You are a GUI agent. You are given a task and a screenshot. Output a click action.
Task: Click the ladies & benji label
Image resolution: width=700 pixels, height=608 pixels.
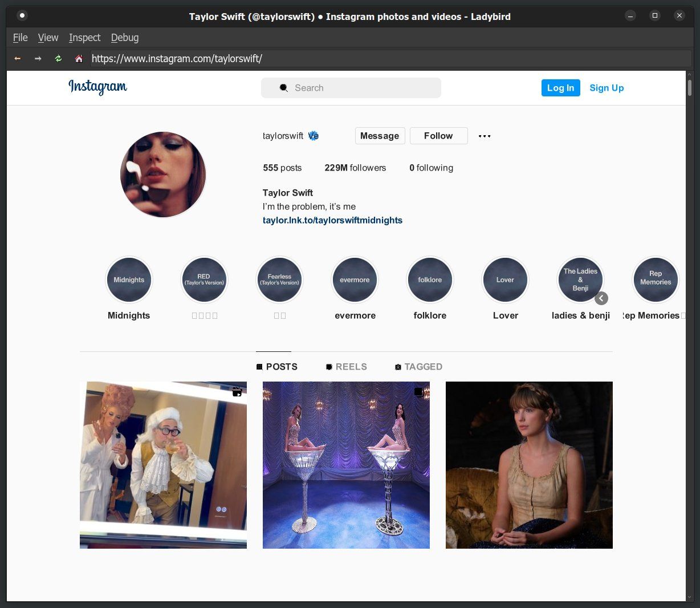[581, 315]
